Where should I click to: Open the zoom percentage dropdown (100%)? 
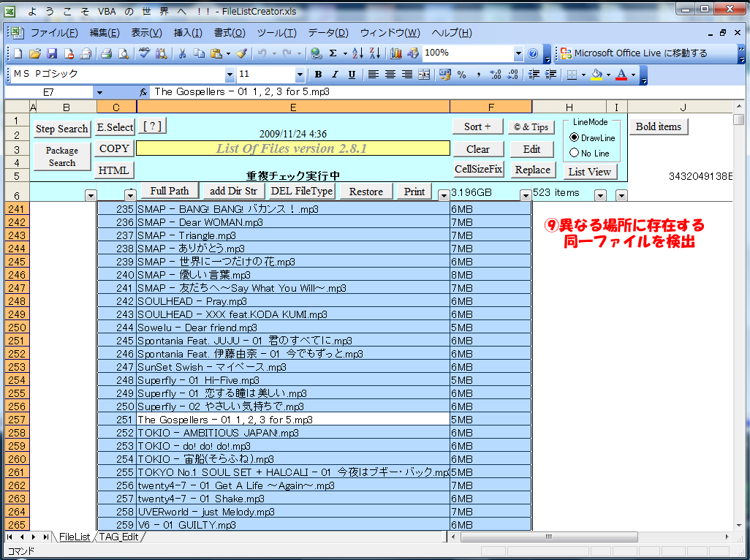(518, 53)
